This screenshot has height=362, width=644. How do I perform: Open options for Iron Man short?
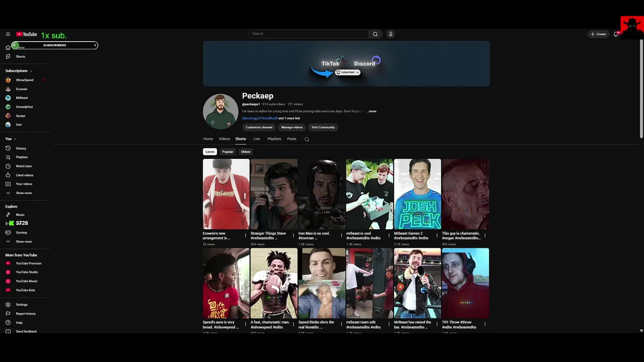[x=341, y=235]
